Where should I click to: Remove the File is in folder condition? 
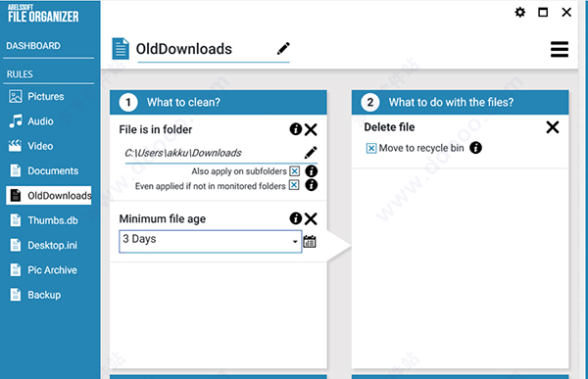click(311, 129)
